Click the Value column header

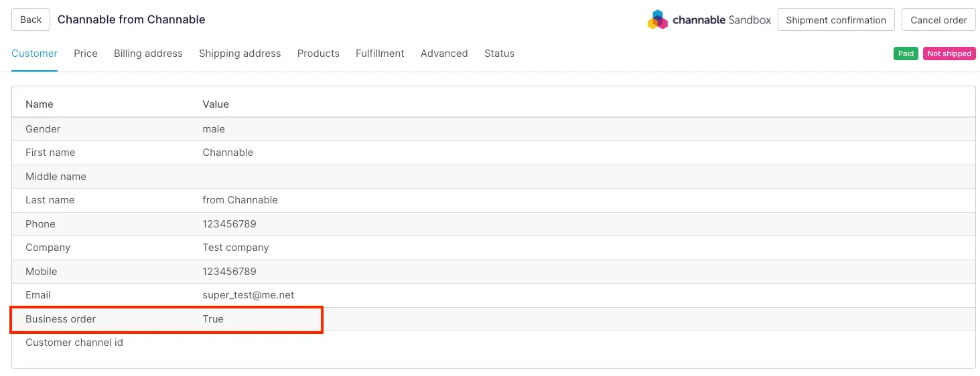pyautogui.click(x=216, y=104)
